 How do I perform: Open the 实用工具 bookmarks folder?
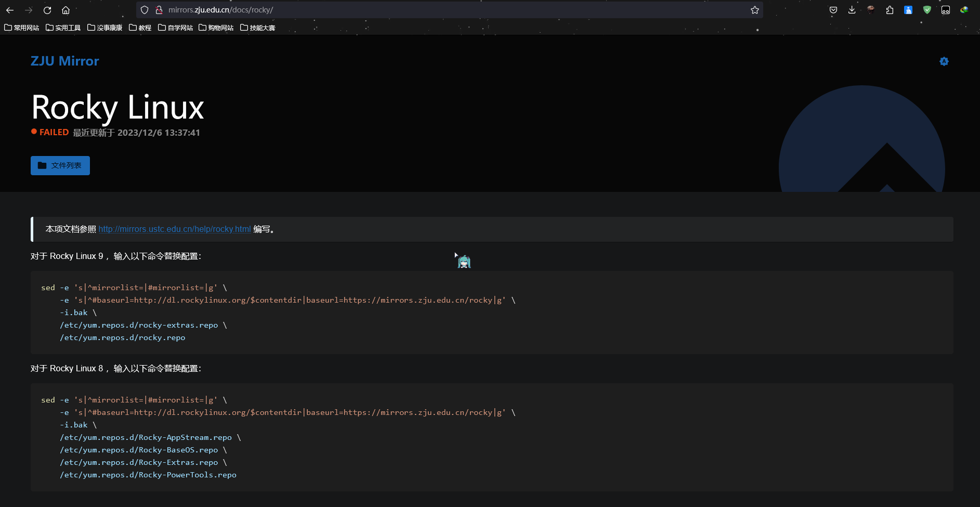coord(63,28)
